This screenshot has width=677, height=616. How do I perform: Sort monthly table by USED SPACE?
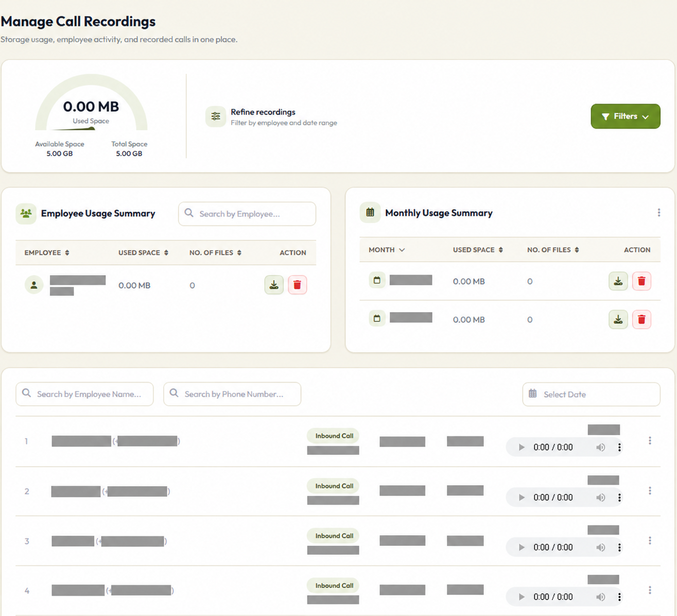coord(478,250)
